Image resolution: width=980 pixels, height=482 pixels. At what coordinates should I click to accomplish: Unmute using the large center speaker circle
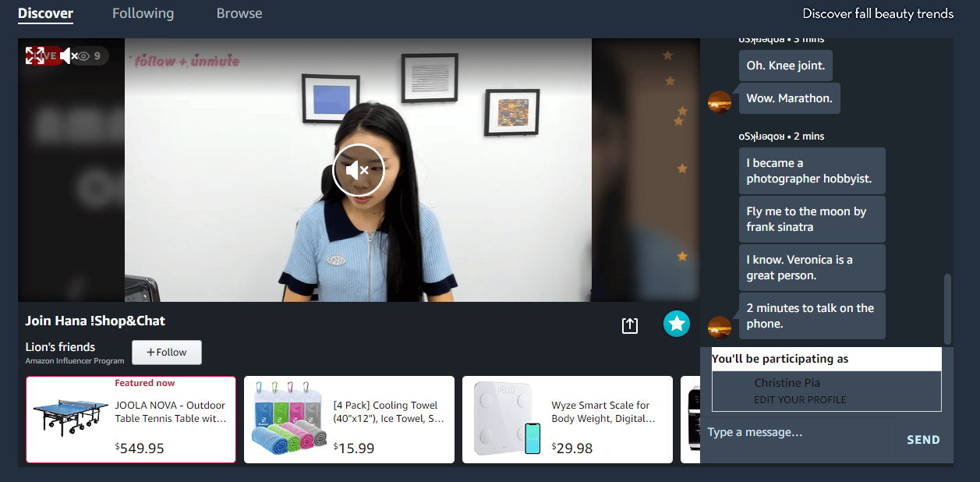pyautogui.click(x=359, y=169)
